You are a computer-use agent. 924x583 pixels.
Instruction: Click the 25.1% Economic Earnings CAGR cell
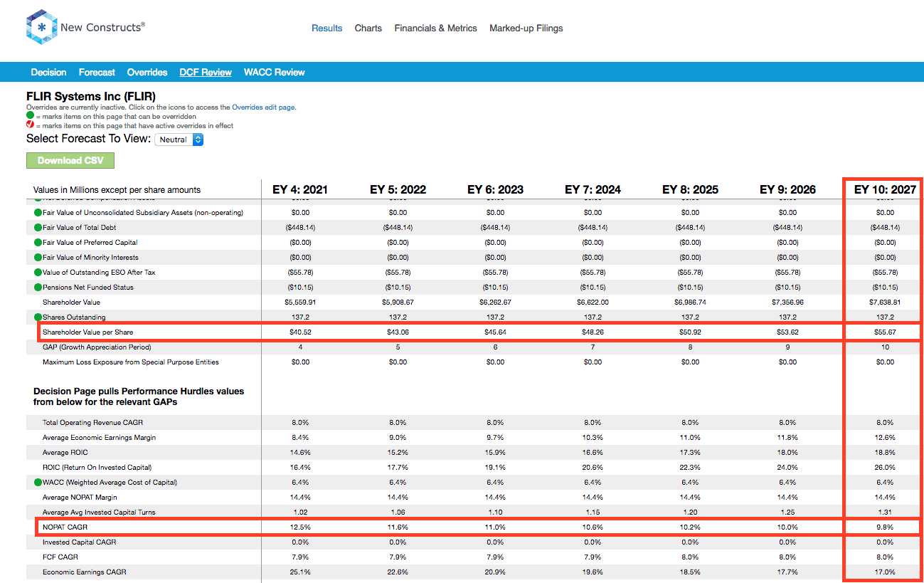tap(300, 572)
